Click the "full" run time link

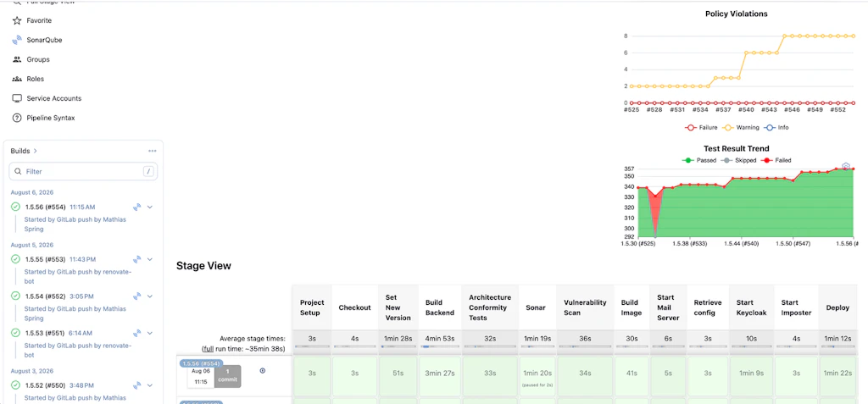click(x=209, y=349)
